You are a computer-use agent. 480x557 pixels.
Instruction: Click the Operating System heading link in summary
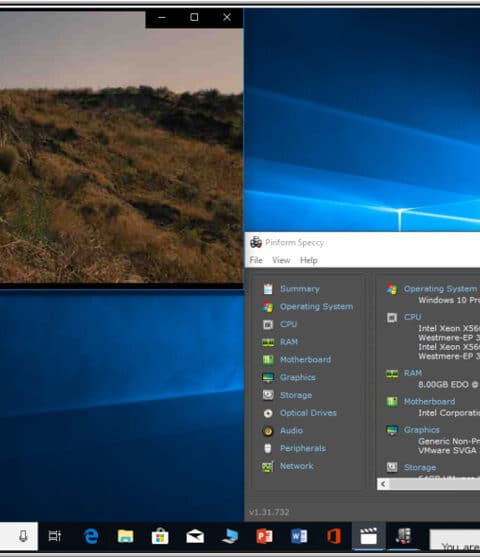tap(440, 289)
